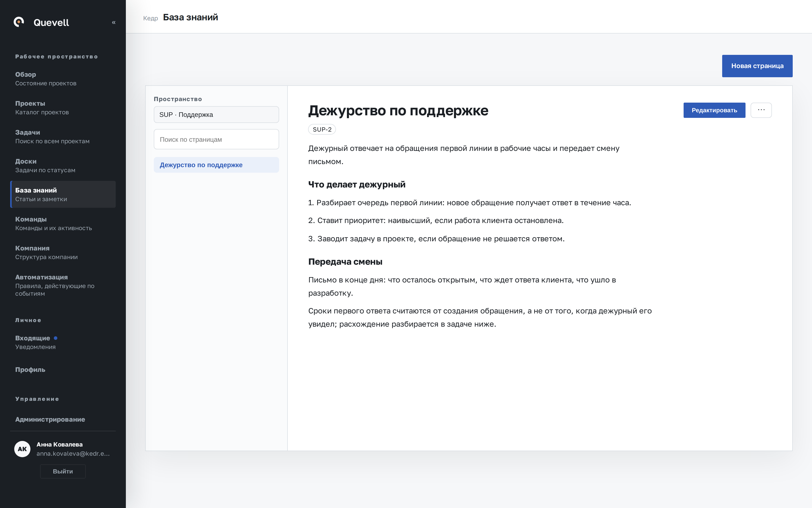Click the Что делает дежурный heading

[x=357, y=184]
